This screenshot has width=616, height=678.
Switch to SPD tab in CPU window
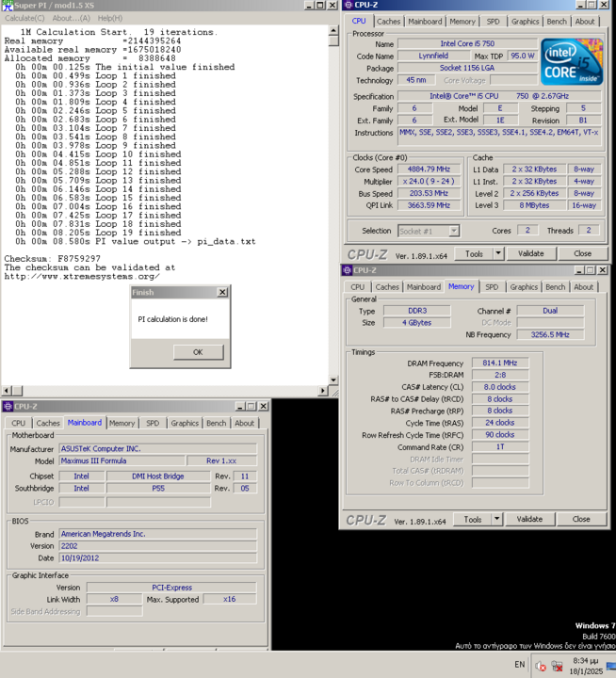(x=494, y=21)
